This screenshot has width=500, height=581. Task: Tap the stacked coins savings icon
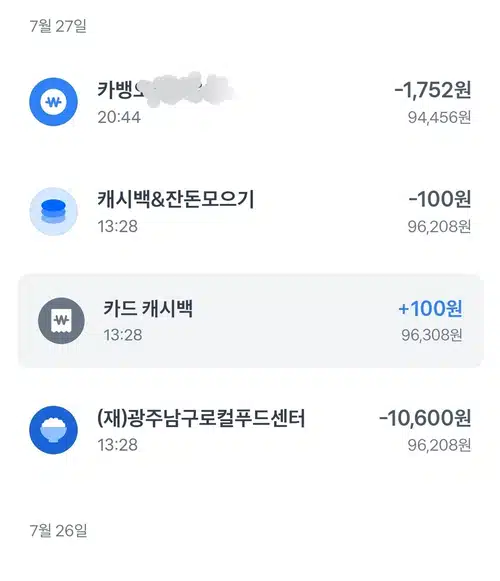pos(53,211)
